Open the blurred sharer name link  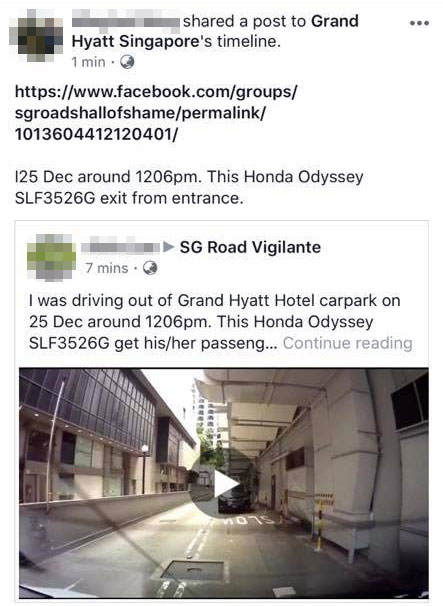point(126,21)
